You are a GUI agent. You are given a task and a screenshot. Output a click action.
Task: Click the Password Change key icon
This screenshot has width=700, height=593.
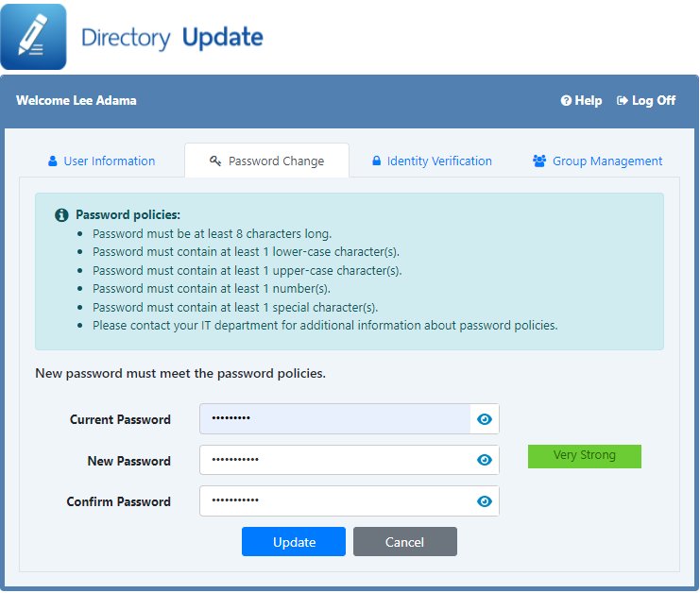(x=215, y=161)
